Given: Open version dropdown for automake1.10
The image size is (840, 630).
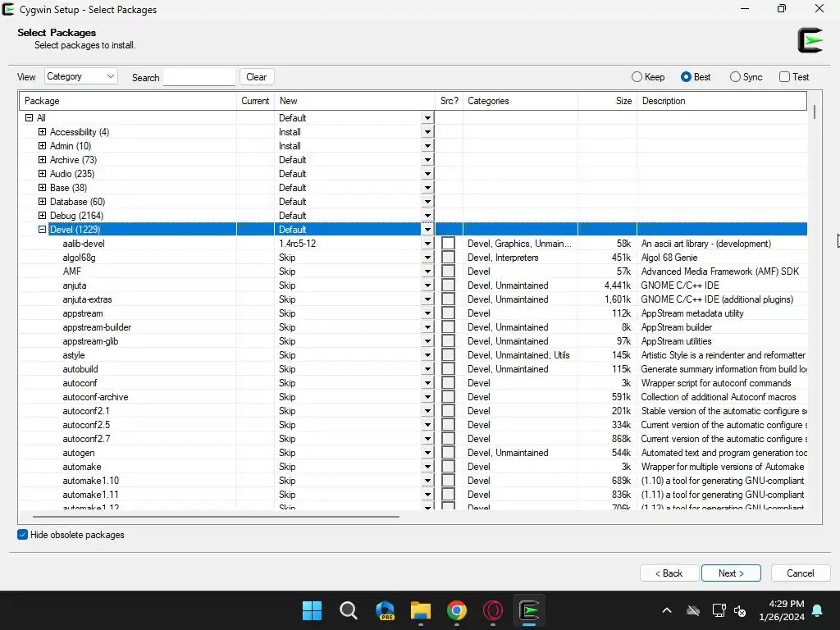Looking at the screenshot, I should coord(427,481).
